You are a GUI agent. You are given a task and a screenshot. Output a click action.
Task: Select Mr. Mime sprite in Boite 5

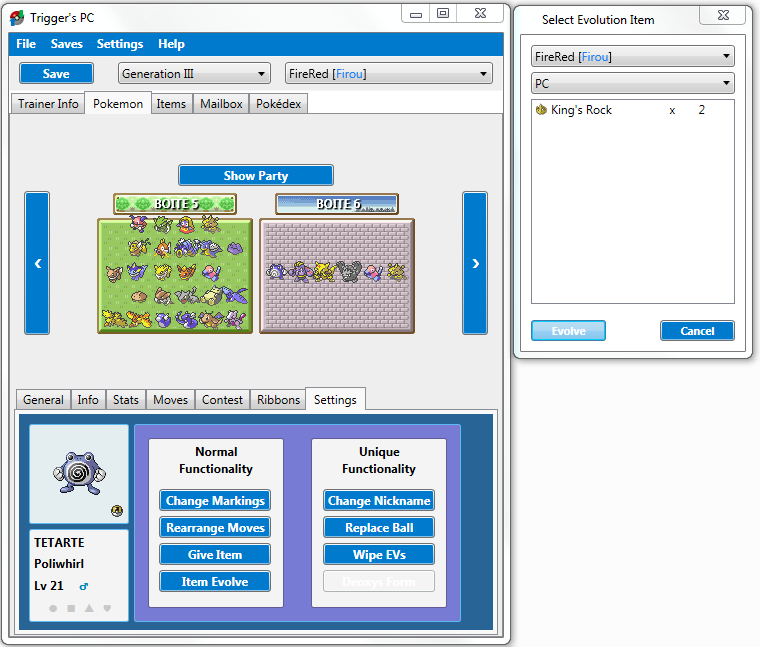139,223
